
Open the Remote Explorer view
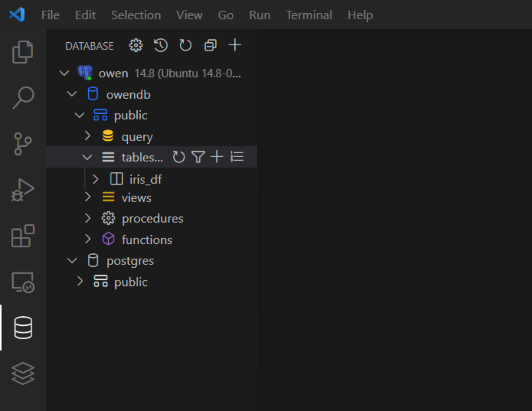pos(23,282)
